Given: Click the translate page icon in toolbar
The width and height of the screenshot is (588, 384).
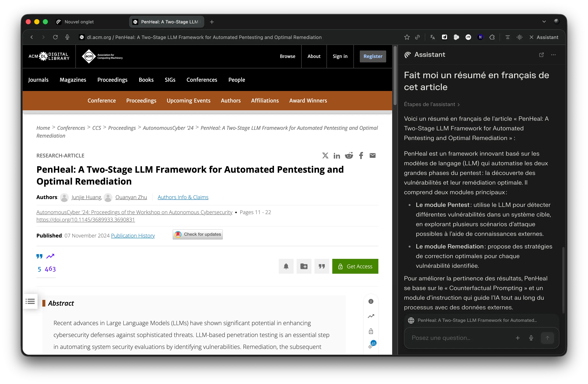Looking at the screenshot, I should tap(432, 37).
